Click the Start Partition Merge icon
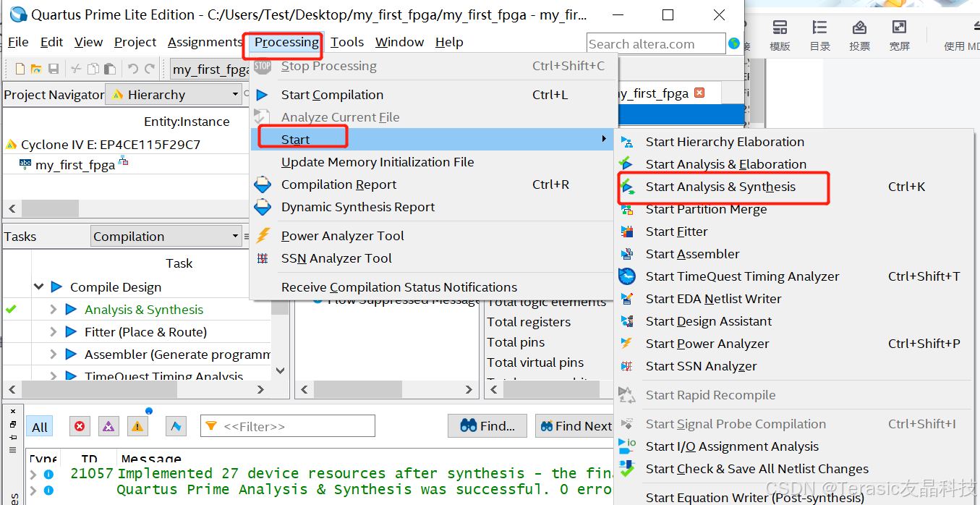This screenshot has height=505, width=980. (627, 209)
